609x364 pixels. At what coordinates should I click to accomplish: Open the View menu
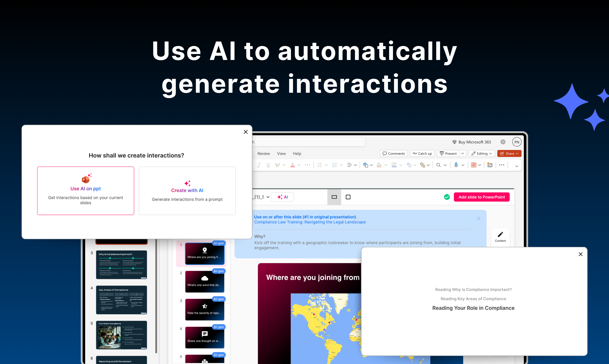(281, 153)
